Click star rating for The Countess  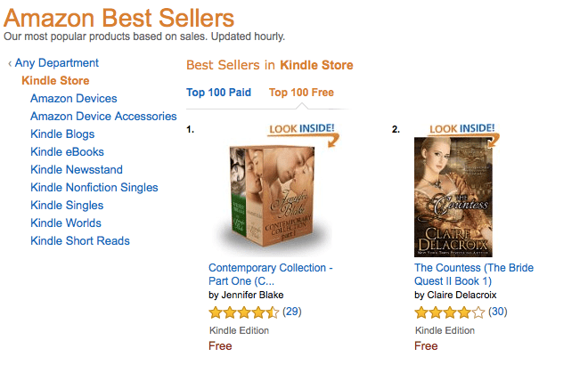(x=449, y=312)
